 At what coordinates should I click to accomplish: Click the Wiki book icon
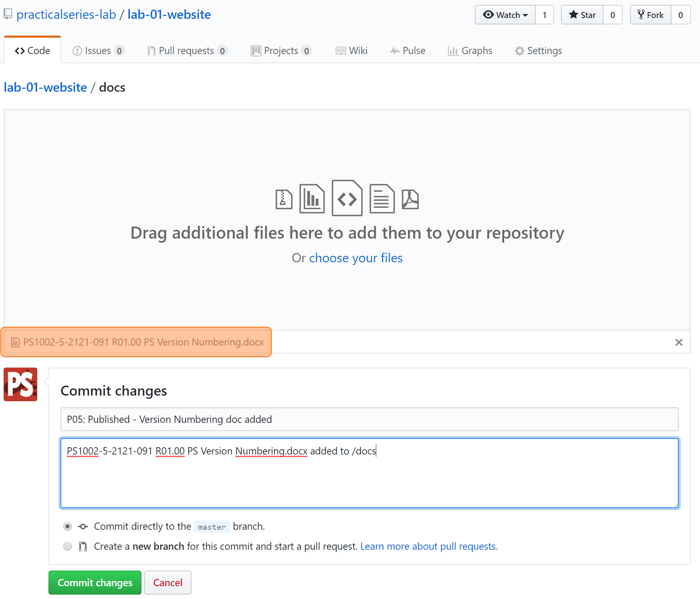tap(341, 51)
